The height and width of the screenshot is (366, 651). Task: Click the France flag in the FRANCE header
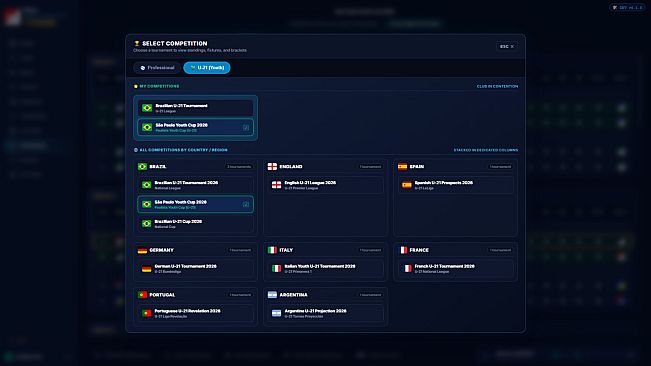pyautogui.click(x=403, y=250)
